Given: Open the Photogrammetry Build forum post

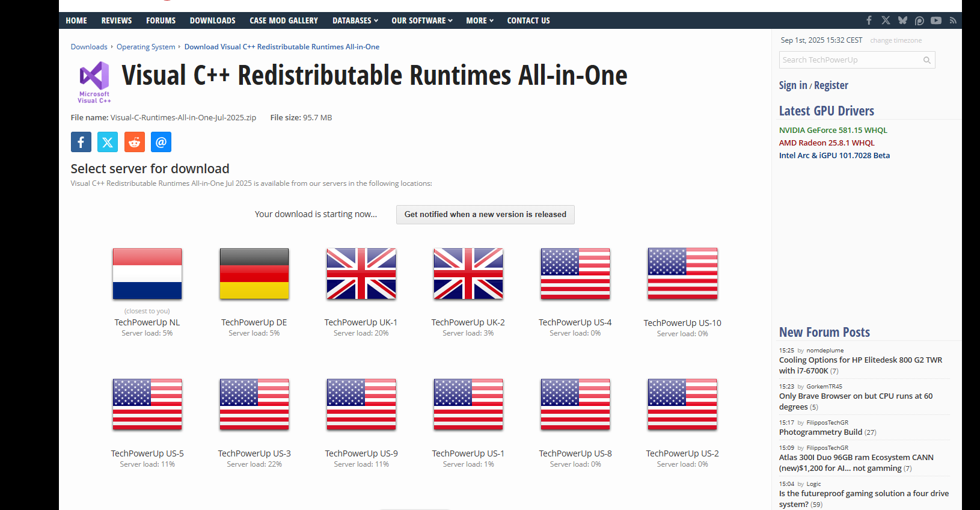Looking at the screenshot, I should tap(821, 432).
